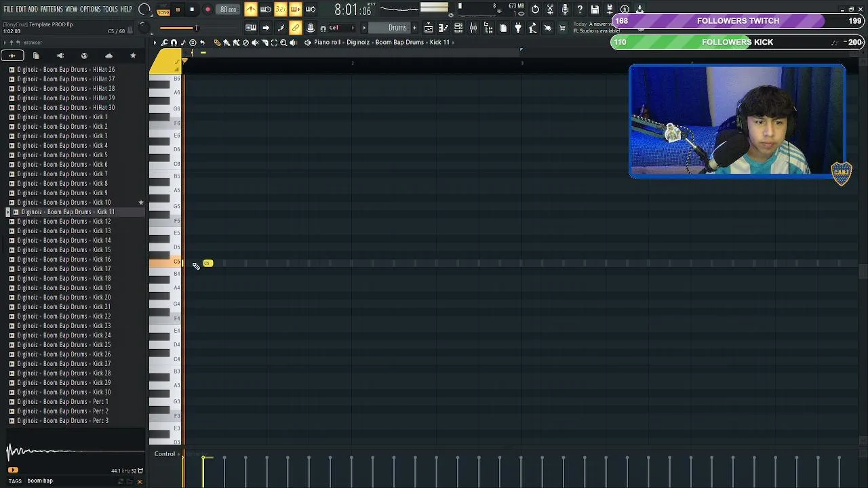868x488 pixels.
Task: Open the Mixer view icon
Action: (x=473, y=28)
